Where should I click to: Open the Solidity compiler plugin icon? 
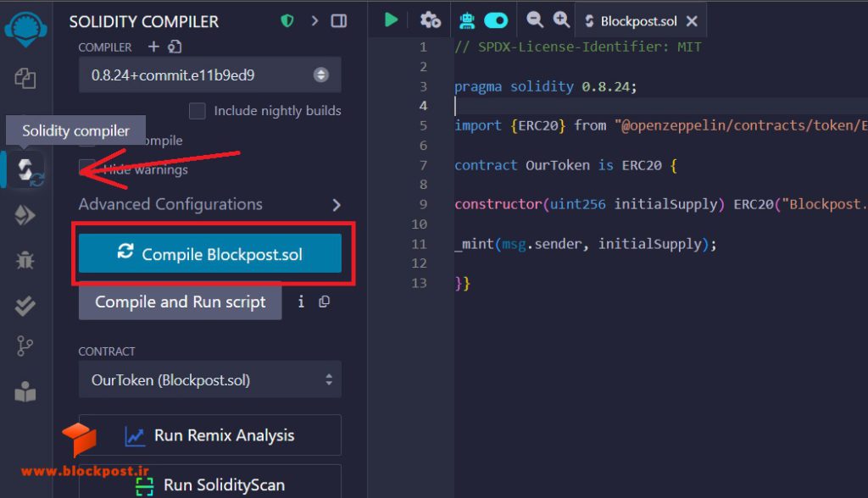click(25, 169)
